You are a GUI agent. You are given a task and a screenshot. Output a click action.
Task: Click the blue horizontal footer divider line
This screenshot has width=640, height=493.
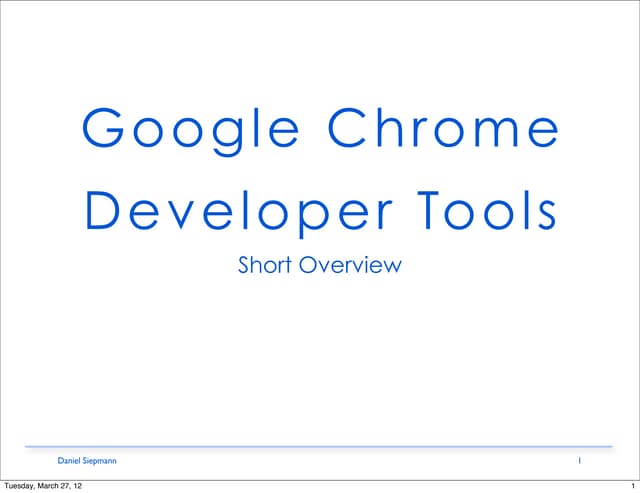point(319,446)
